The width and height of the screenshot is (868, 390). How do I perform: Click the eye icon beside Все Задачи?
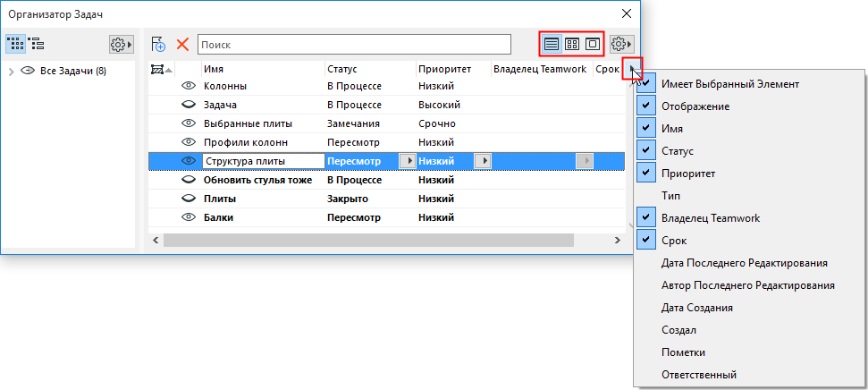(28, 71)
